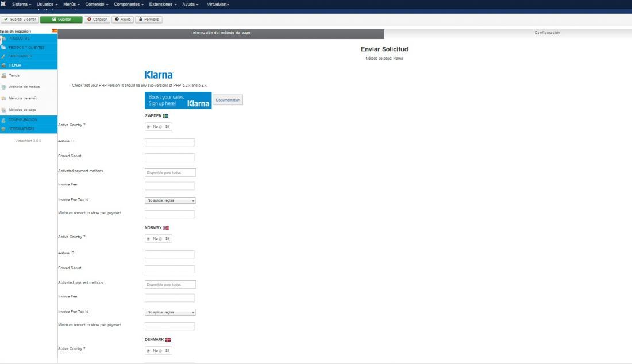Open Sweden Activated payment methods selector

[170, 172]
